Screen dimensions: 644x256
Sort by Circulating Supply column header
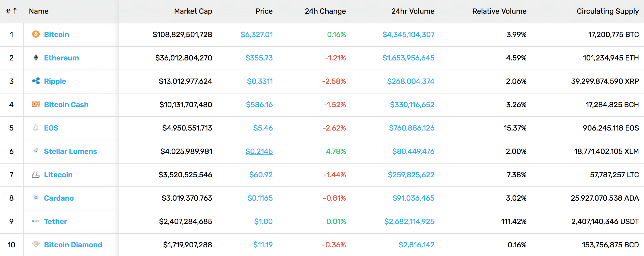pos(607,11)
